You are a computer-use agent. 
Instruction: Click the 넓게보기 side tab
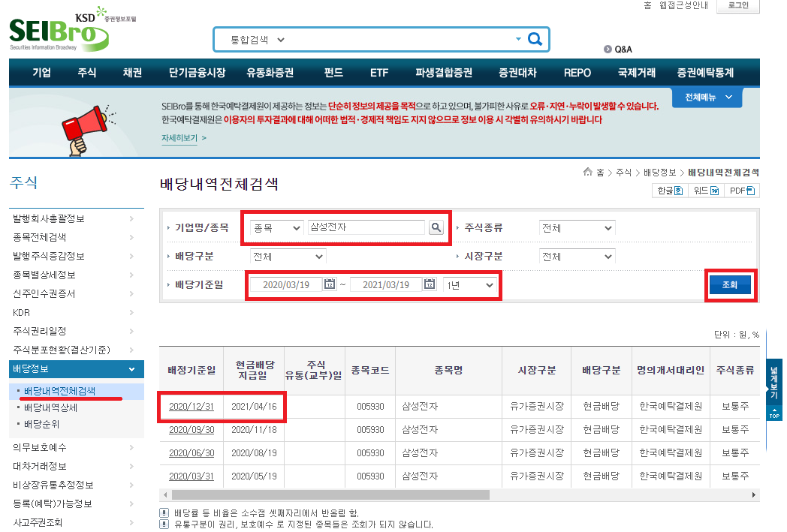point(774,383)
